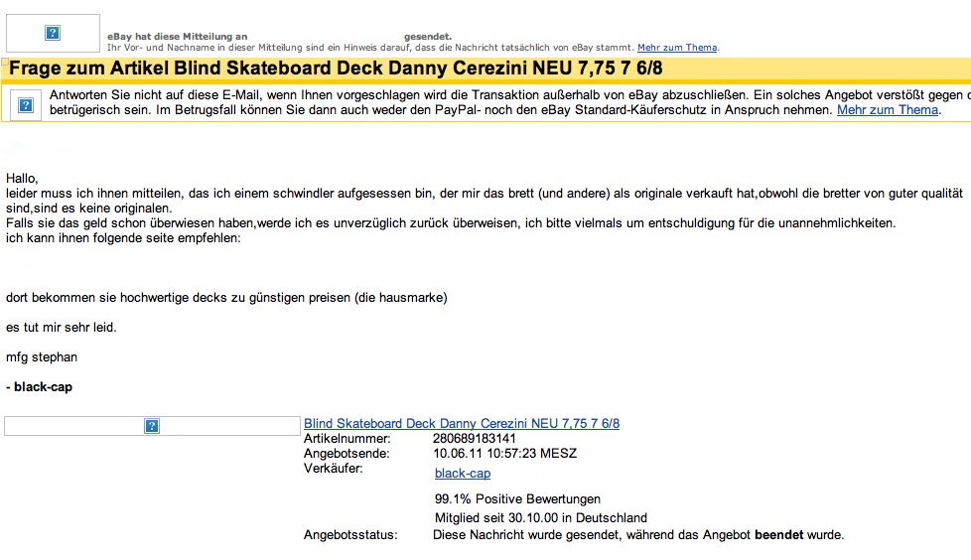
Task: Open top "Mehr zum Thema" link about names
Action: (677, 48)
